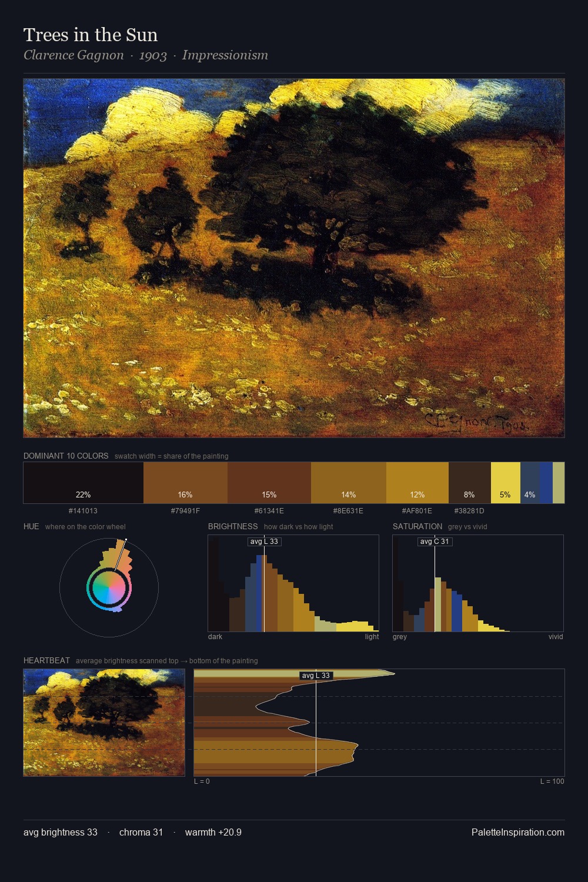Screen dimensions: 588x882
Task: Select the 5% bright yellow swatch
Action: coord(506,483)
